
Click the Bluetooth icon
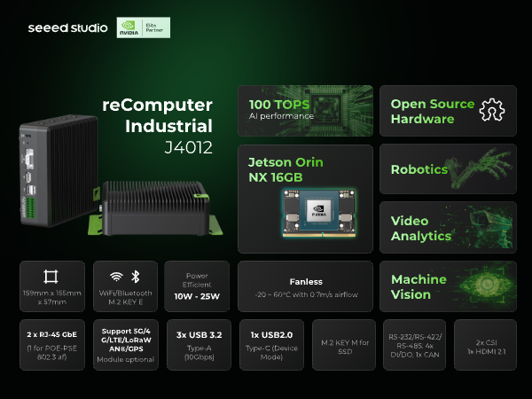pyautogui.click(x=136, y=277)
